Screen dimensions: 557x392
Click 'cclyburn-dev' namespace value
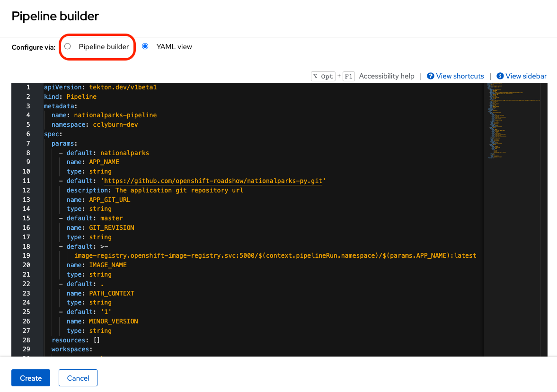(x=115, y=125)
